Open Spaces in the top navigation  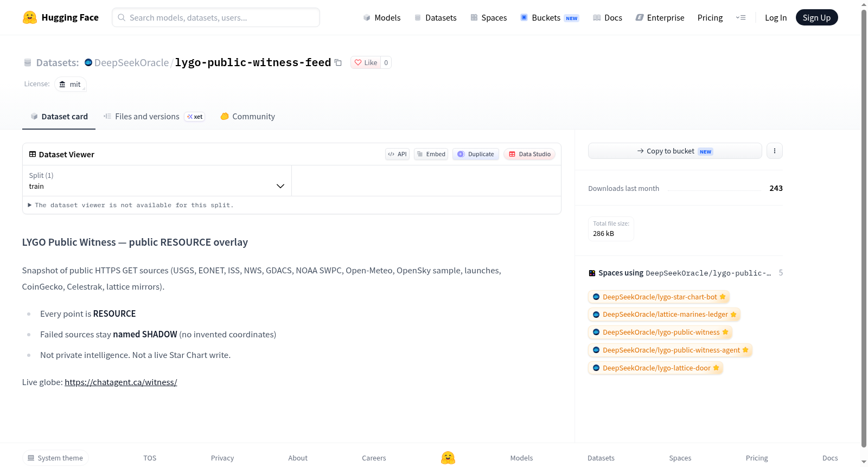point(488,17)
